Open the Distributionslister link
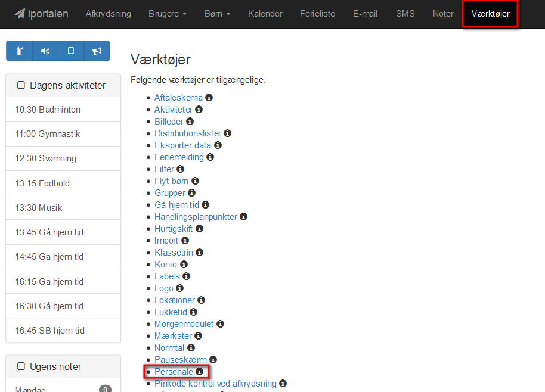Viewport: 545px width, 392px height. click(188, 133)
